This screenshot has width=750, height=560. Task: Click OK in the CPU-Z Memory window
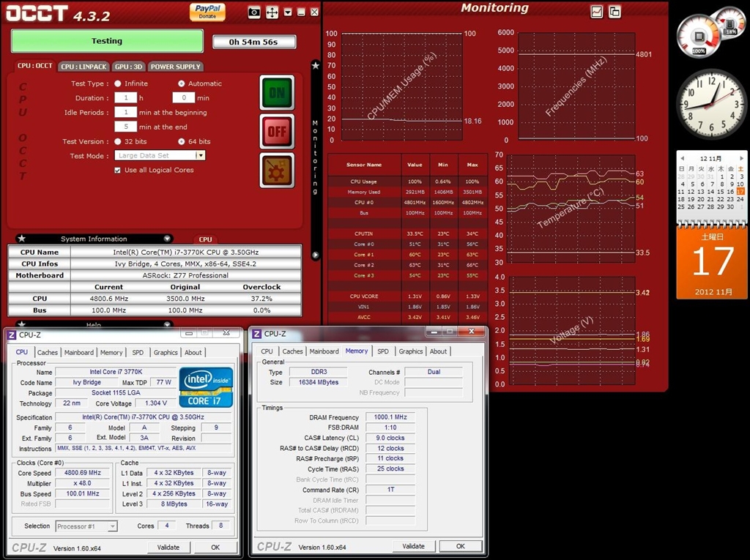pos(460,546)
